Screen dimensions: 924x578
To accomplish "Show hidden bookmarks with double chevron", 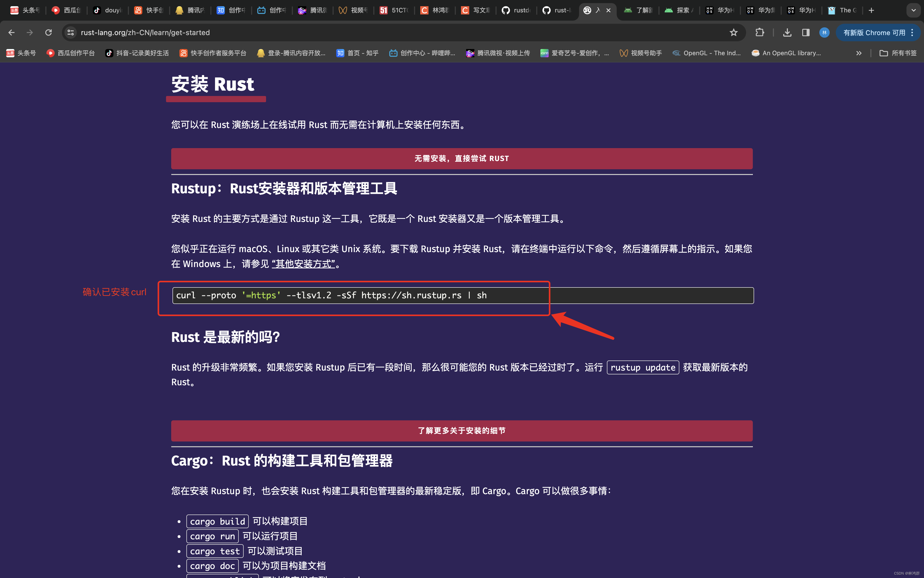I will click(859, 53).
